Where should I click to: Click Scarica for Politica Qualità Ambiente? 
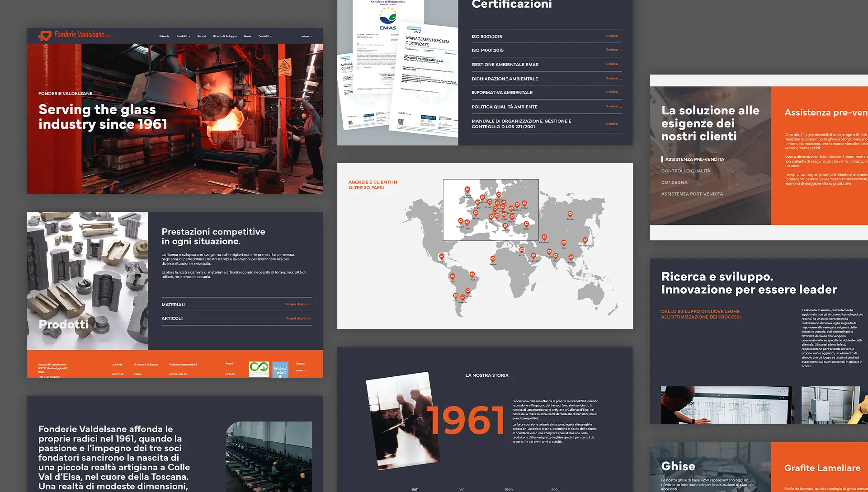tap(614, 107)
